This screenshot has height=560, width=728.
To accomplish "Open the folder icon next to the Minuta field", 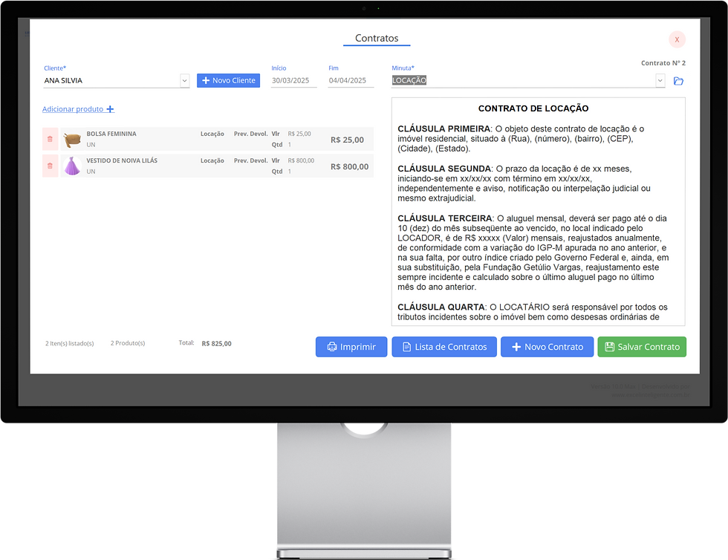I will pyautogui.click(x=677, y=80).
